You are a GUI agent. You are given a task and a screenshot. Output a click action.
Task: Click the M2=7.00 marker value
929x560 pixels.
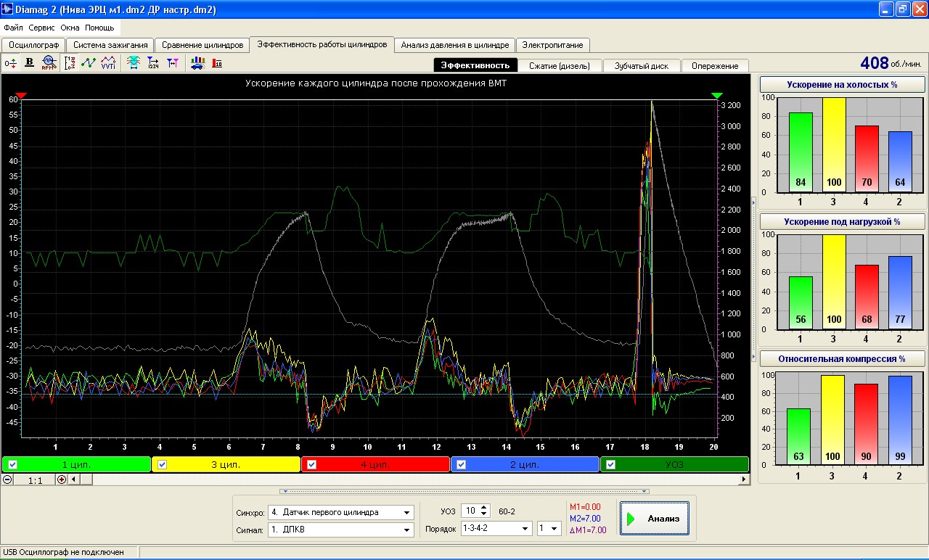586,519
